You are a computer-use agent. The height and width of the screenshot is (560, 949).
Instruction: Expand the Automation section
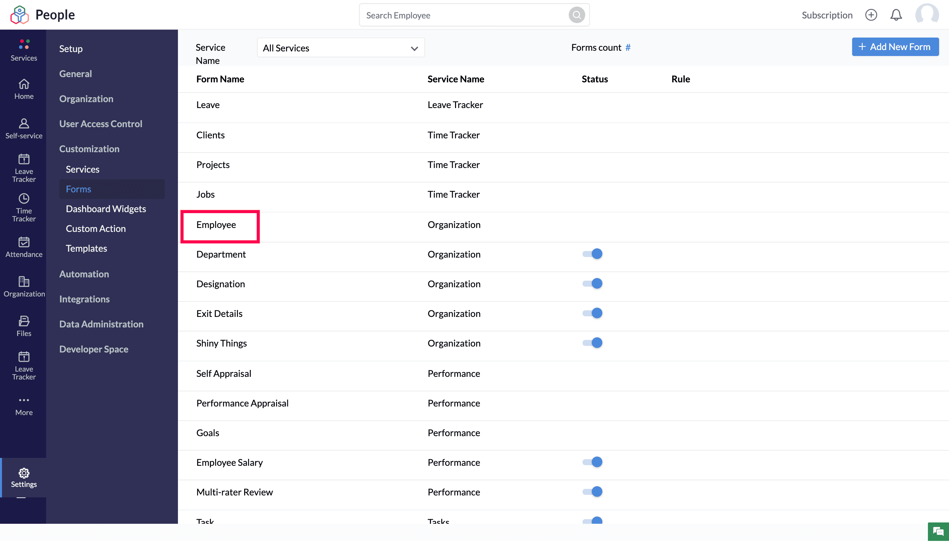tap(84, 274)
